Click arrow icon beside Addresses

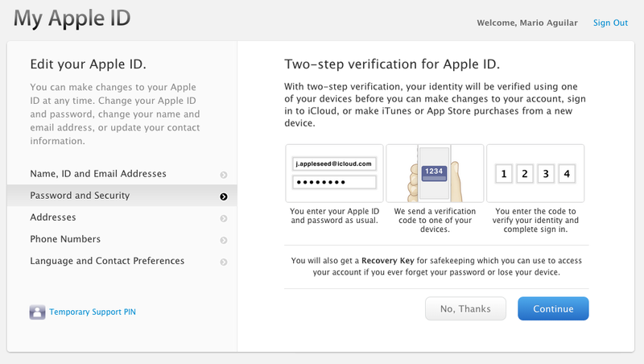tap(224, 218)
